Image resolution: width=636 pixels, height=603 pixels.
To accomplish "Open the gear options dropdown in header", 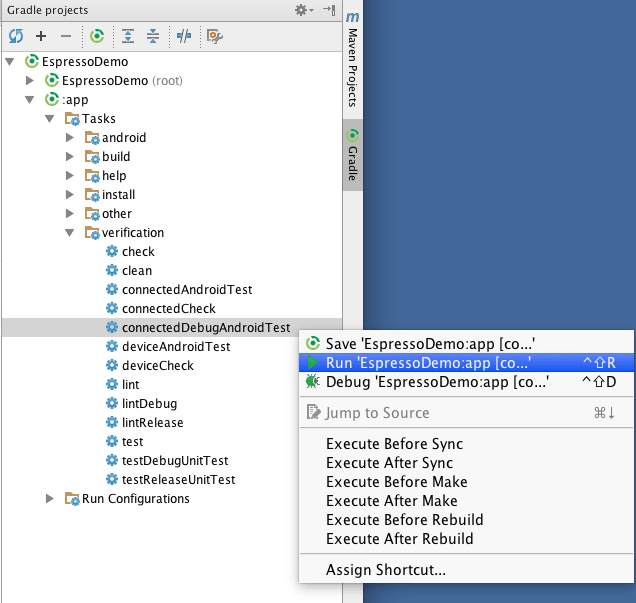I will [x=304, y=10].
